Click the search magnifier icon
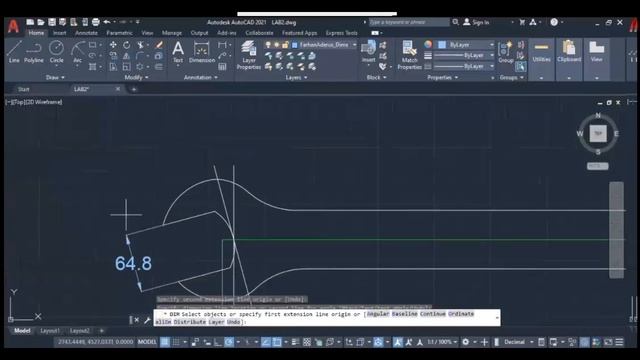The image size is (640, 360). pos(456,22)
